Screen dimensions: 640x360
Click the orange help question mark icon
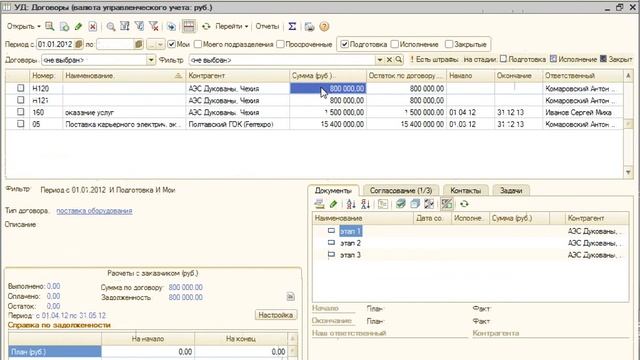click(x=324, y=27)
